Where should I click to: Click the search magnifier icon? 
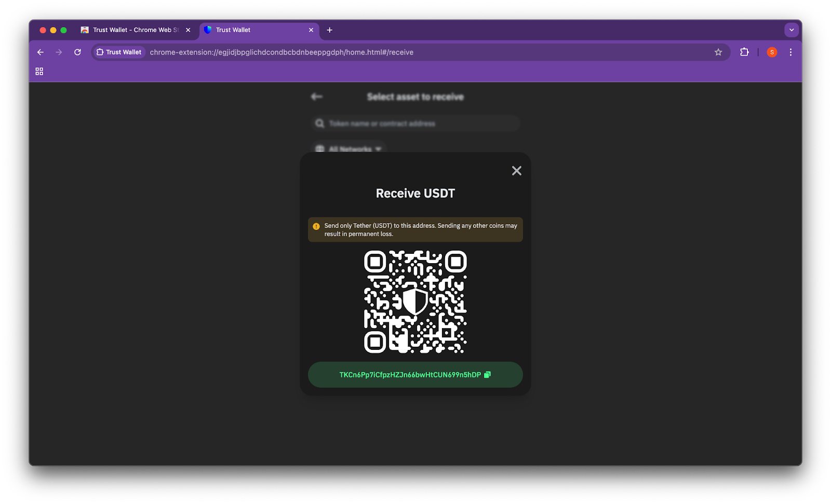[320, 124]
